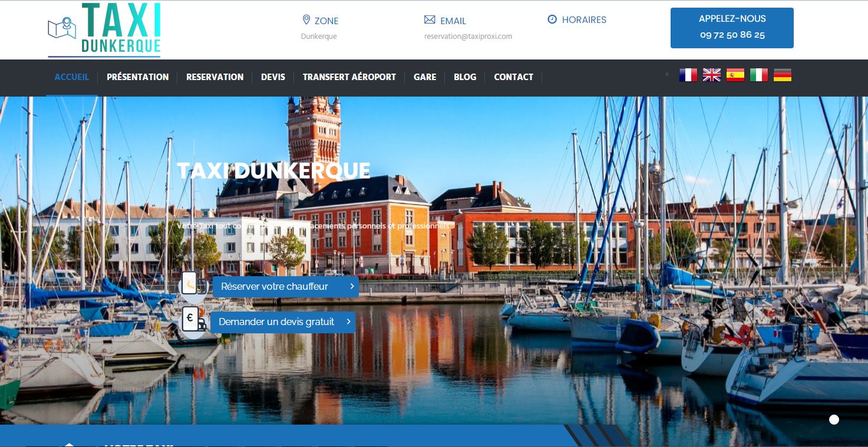Open the Accueil menu item

click(71, 77)
